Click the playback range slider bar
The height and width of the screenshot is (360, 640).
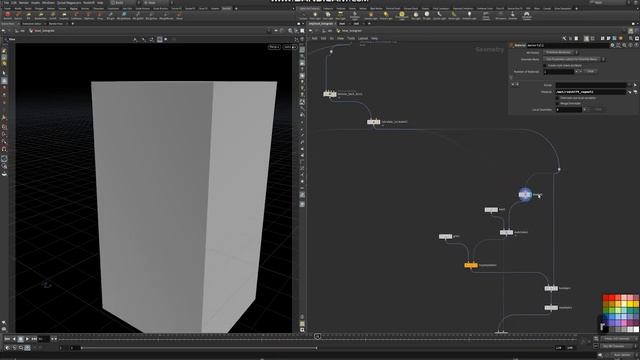pyautogui.click(x=198, y=348)
